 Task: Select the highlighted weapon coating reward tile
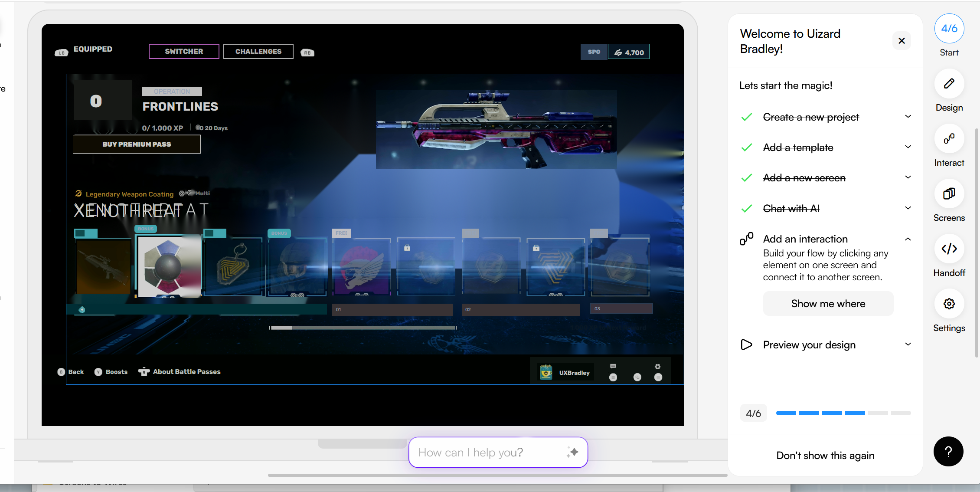point(169,266)
